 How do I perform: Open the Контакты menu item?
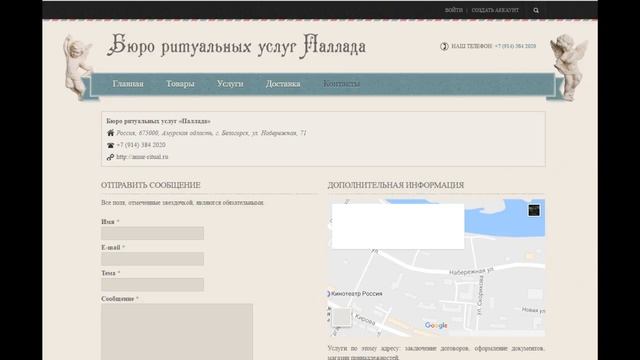pos(342,84)
